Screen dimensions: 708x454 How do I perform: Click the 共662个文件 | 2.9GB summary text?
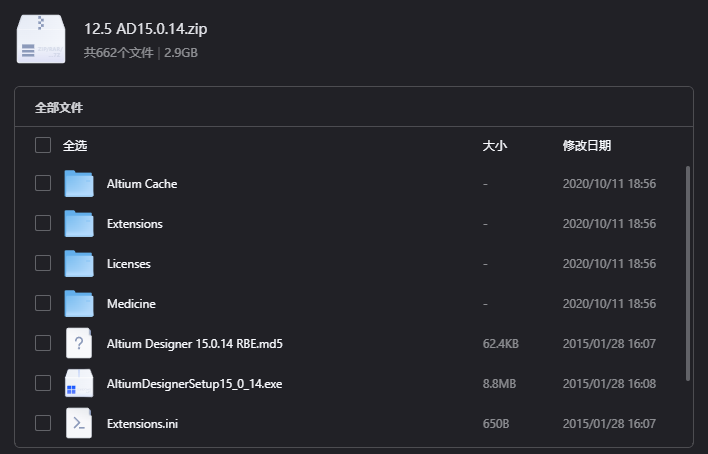[x=141, y=53]
